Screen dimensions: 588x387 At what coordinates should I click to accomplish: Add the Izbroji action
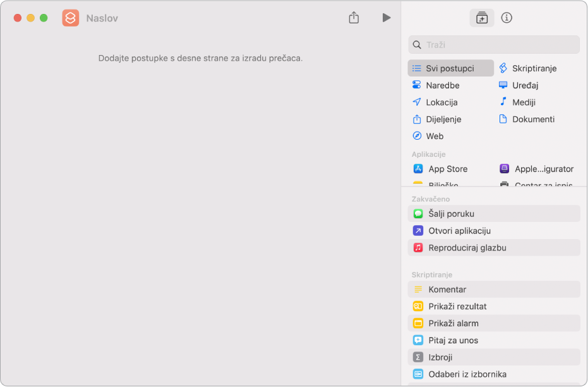(x=494, y=357)
